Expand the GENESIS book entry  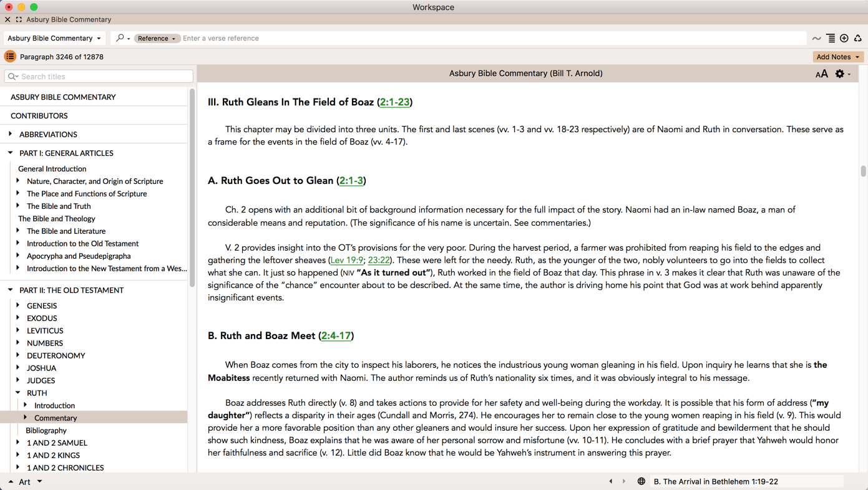(18, 305)
